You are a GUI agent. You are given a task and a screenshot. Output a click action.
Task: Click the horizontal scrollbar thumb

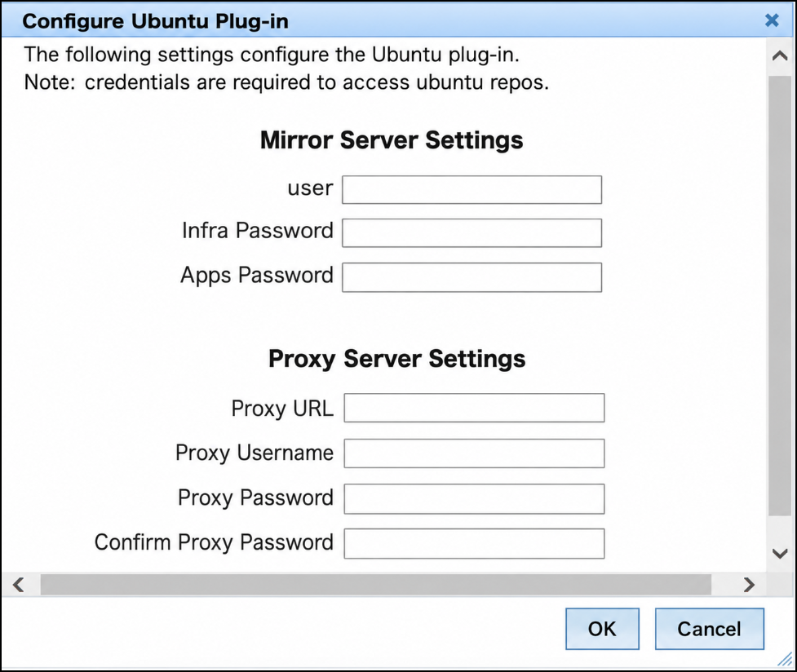(x=375, y=585)
